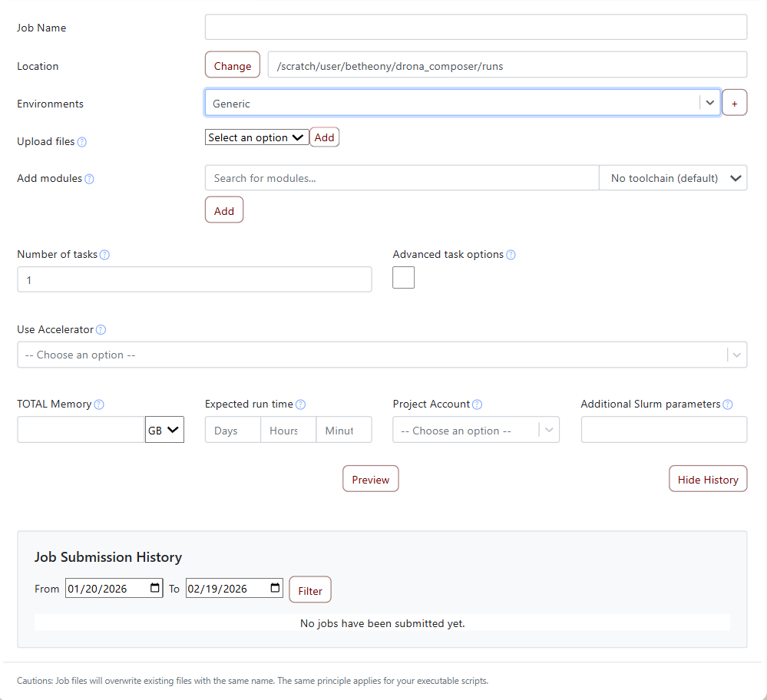The height and width of the screenshot is (700, 767).
Task: Click the Project Account help icon
Action: (478, 404)
